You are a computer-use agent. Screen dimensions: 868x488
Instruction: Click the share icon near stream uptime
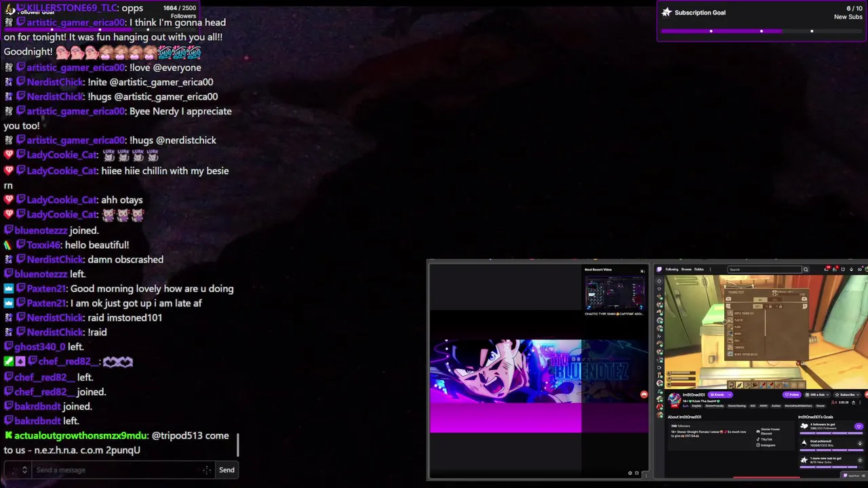click(x=853, y=403)
